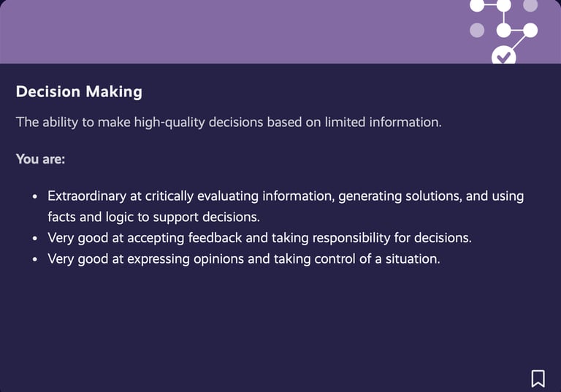The width and height of the screenshot is (561, 392).
Task: Click the diagonal line joining the node to the checkmark
Action: 519,42
